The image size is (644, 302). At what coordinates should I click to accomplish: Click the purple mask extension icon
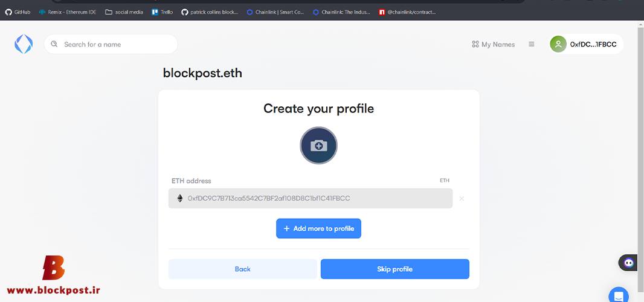[628, 263]
